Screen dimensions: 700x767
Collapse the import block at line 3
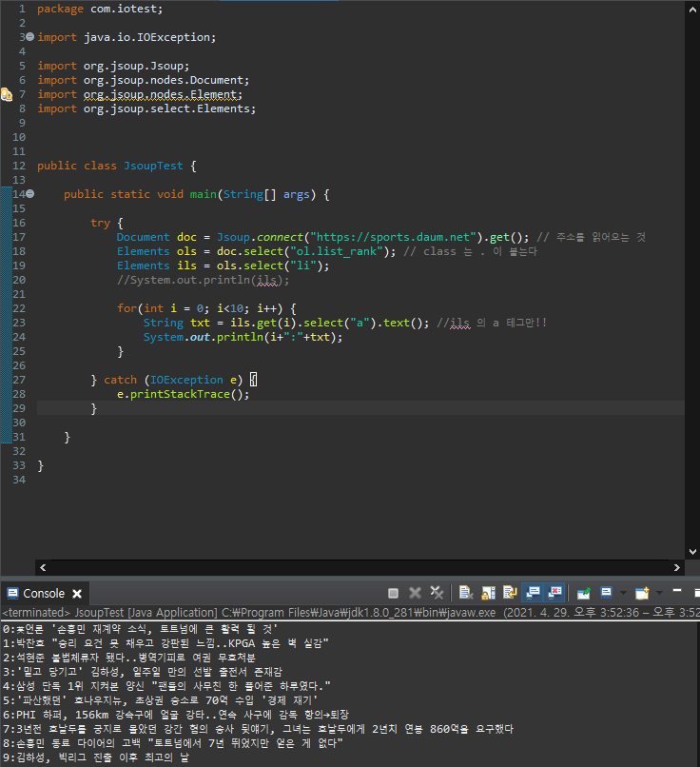[x=29, y=37]
